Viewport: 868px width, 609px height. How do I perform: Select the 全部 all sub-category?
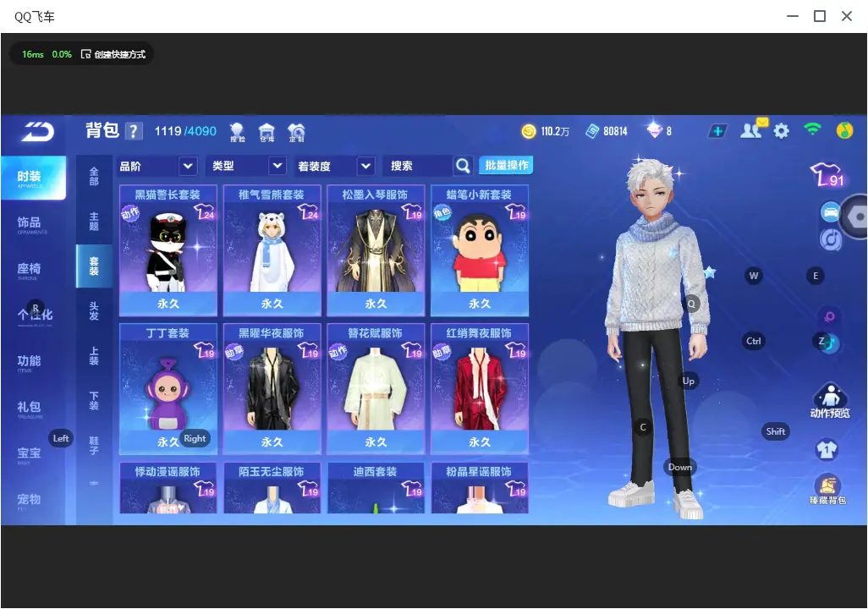coord(94,176)
